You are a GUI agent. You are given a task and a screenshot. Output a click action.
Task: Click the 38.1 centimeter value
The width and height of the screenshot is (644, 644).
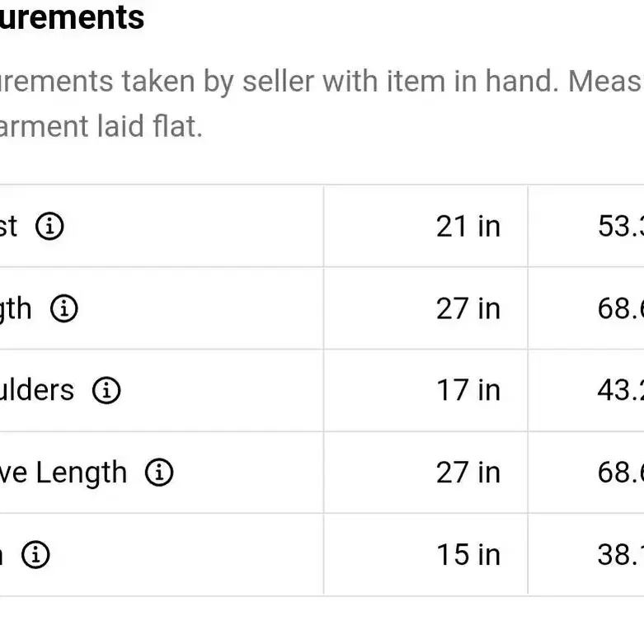click(621, 554)
